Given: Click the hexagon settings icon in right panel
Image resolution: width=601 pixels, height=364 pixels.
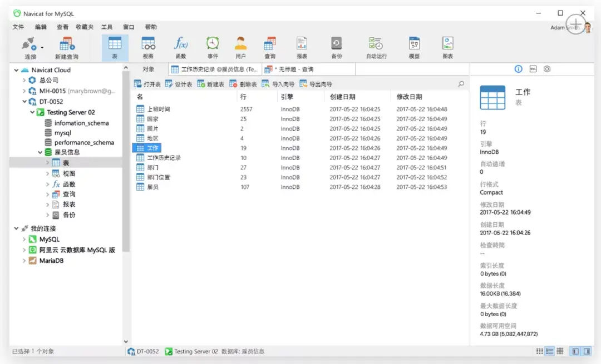Looking at the screenshot, I should point(547,69).
